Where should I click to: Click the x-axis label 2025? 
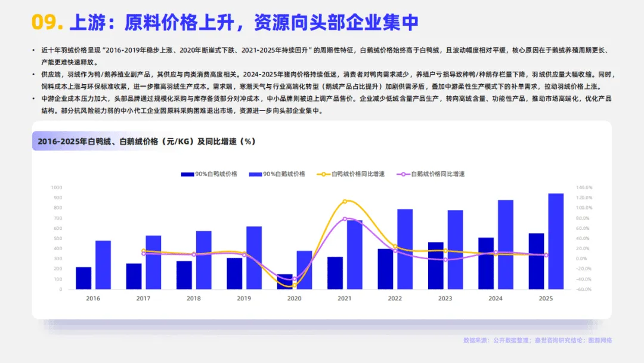[x=546, y=299]
